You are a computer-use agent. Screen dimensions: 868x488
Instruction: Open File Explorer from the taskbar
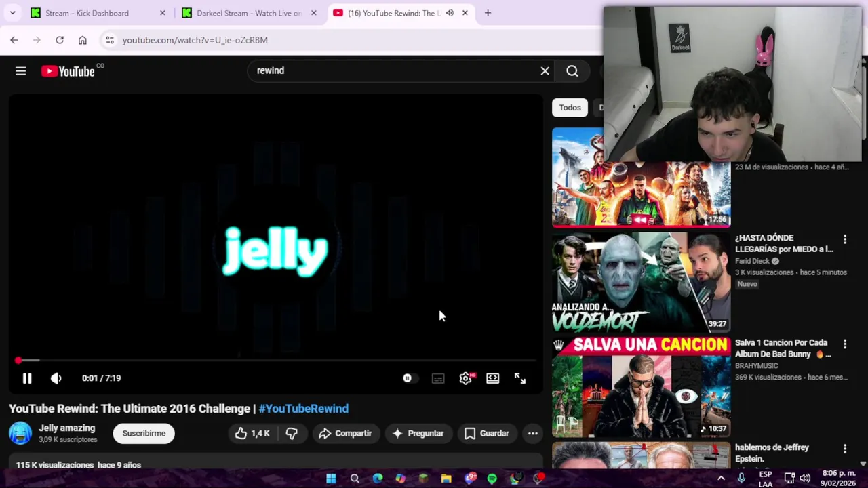[446, 479]
